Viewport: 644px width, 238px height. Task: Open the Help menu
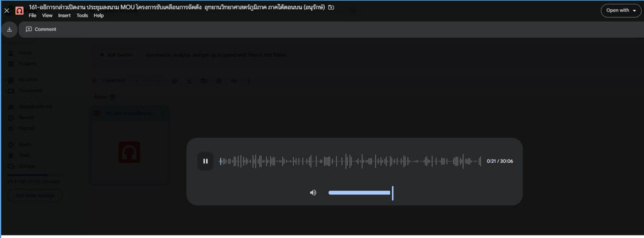[98, 16]
